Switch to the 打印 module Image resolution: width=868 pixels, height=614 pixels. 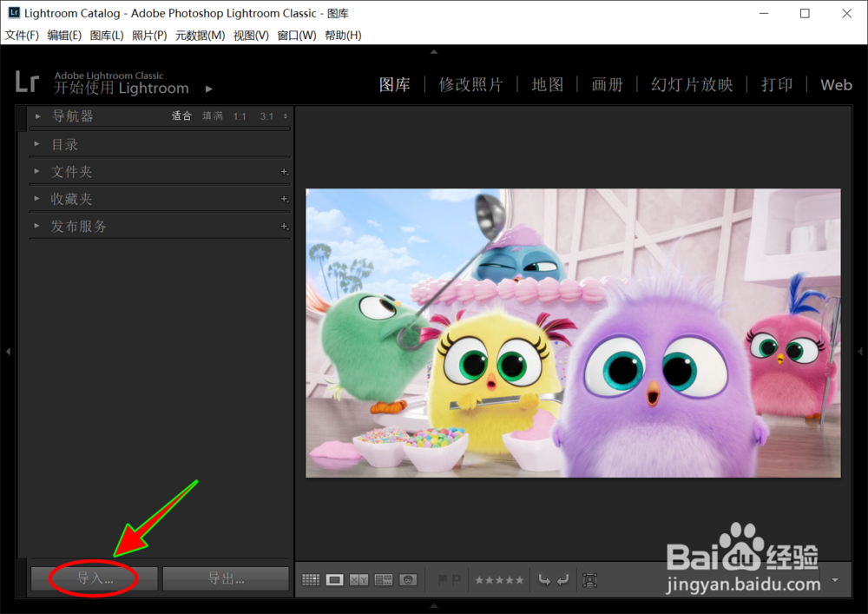(x=777, y=85)
